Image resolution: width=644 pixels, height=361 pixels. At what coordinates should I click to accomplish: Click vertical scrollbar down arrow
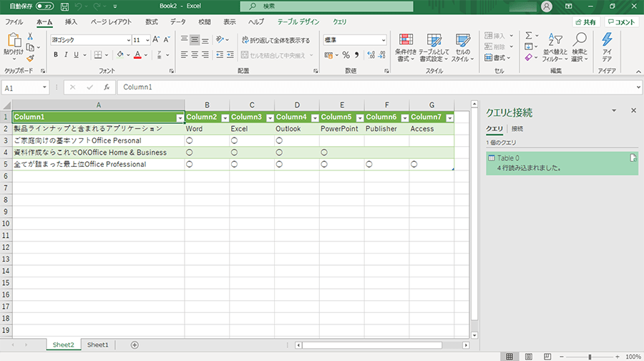[474, 335]
